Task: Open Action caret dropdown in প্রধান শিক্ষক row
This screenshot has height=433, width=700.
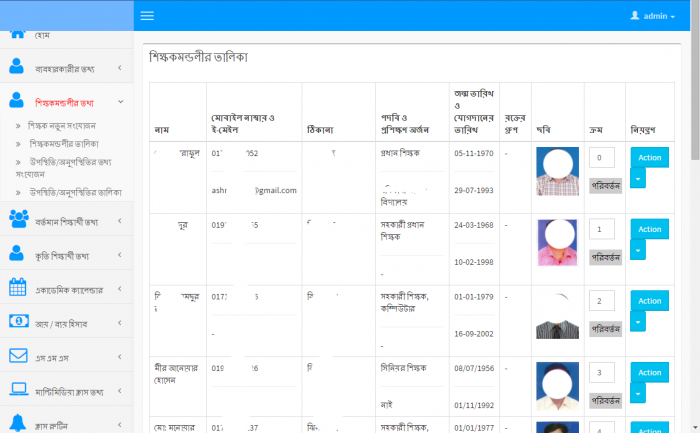Action: point(638,179)
